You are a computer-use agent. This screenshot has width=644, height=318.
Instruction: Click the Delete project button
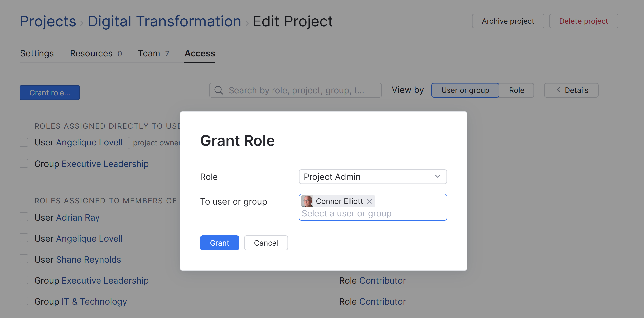click(x=583, y=21)
